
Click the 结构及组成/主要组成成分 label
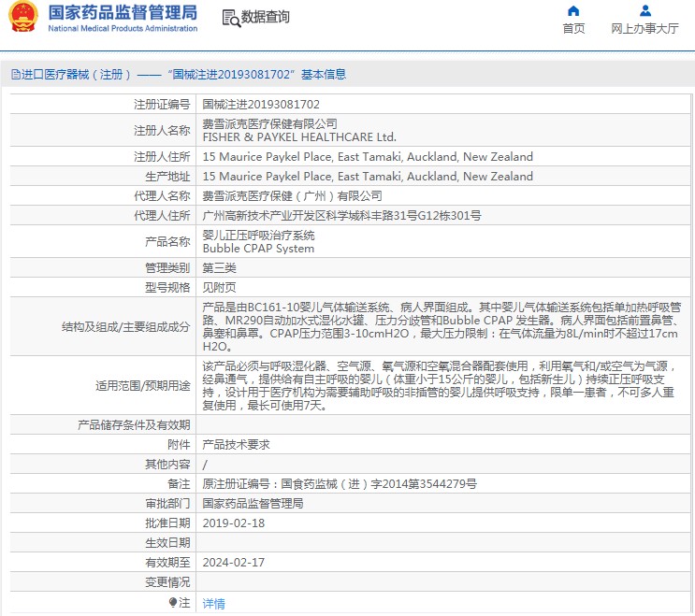tap(126, 327)
